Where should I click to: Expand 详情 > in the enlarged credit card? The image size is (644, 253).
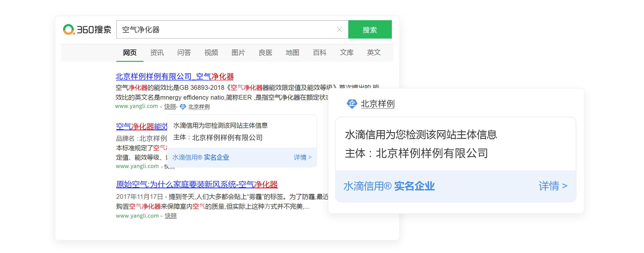[553, 186]
